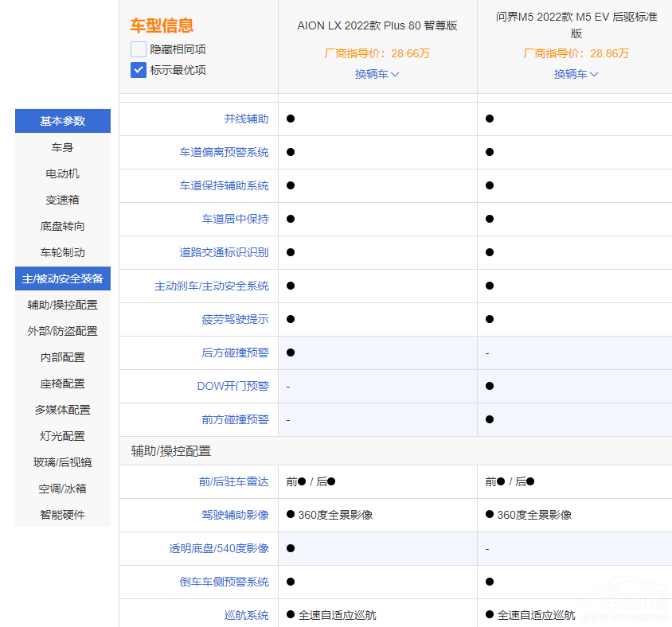Open 换辆车 dropdown under 问界M5
The height and width of the screenshot is (627, 672).
576,74
